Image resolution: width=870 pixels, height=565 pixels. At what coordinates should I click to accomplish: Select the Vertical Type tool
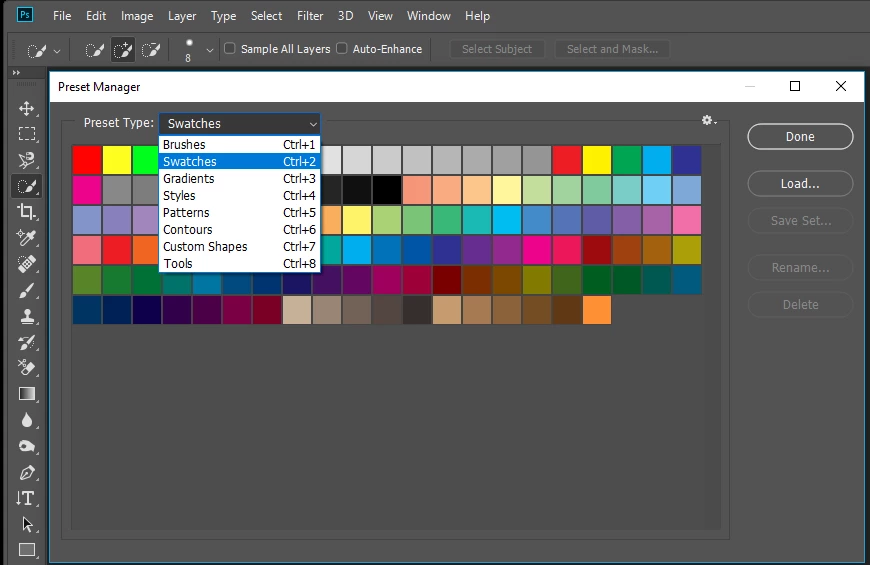point(26,498)
